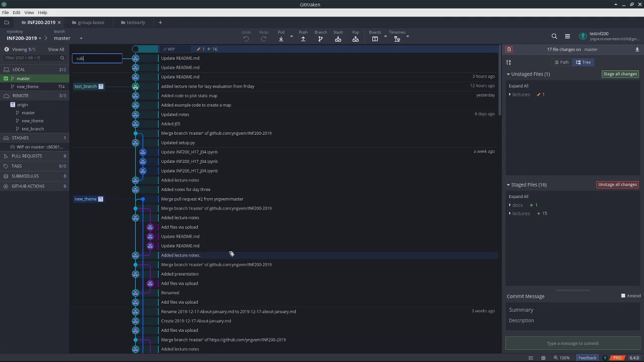Open the master branch dropdown arrow
This screenshot has height=362, width=644.
tap(81, 38)
